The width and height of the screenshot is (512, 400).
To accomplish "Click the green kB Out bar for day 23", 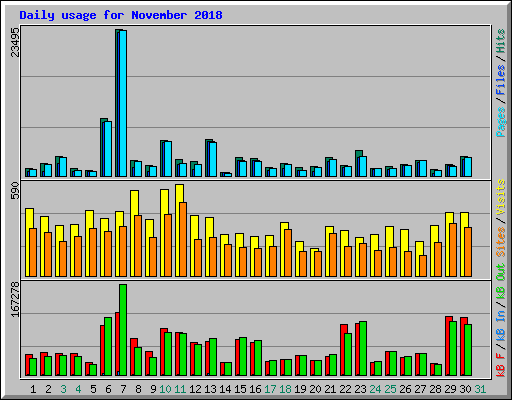I will [363, 349].
